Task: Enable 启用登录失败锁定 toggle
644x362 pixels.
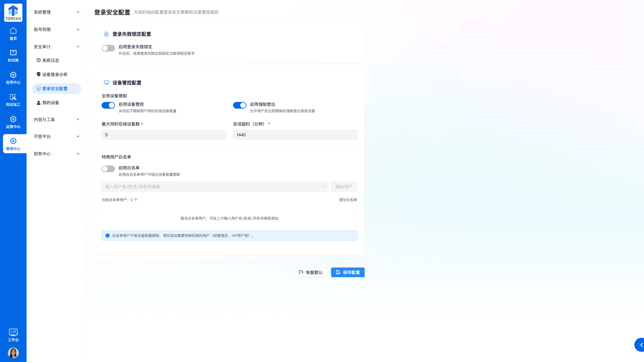Action: pos(108,48)
